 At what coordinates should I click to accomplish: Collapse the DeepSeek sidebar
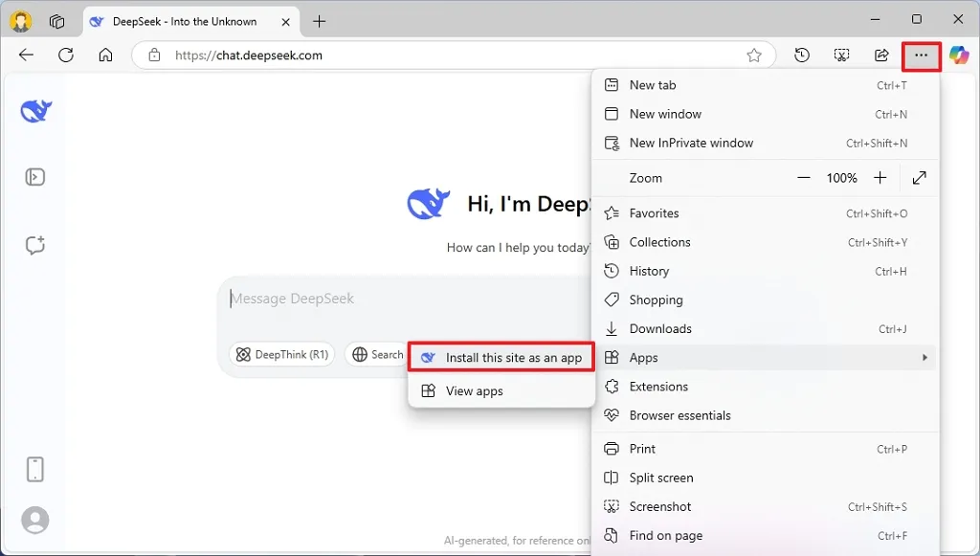(x=34, y=177)
